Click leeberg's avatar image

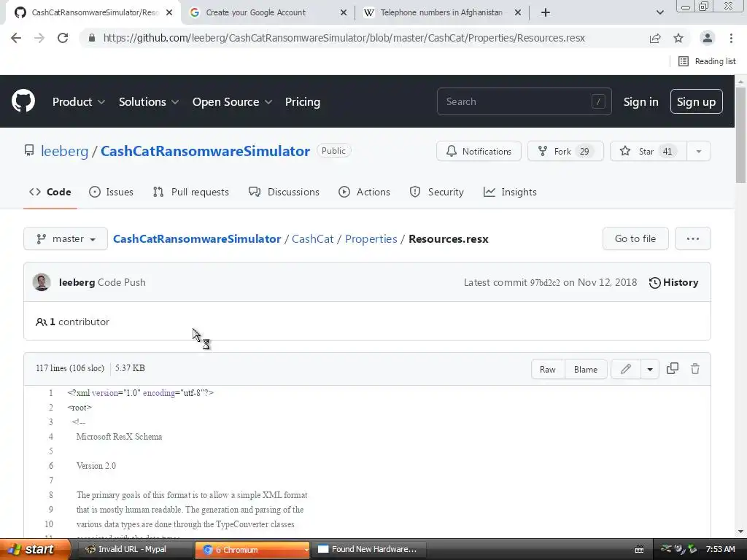tap(42, 282)
